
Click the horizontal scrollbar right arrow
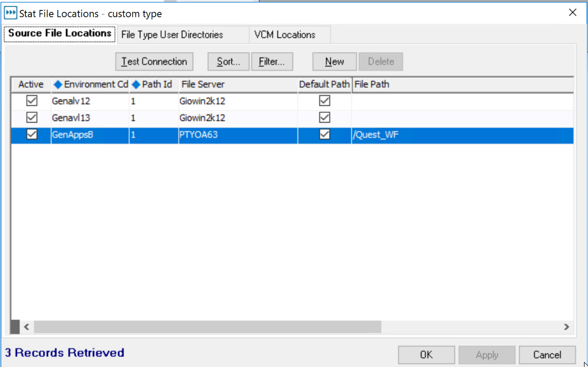pos(566,327)
